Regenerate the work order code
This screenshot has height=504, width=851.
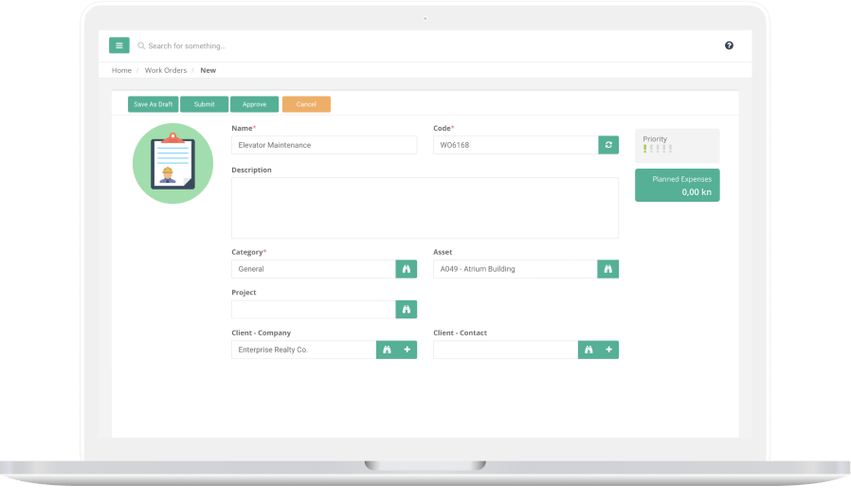[608, 145]
